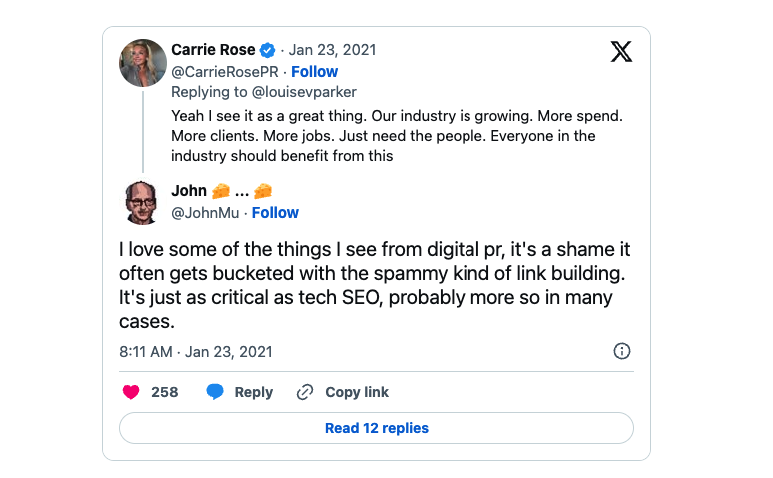773x478 pixels.
Task: Click the red heart like icon
Action: (131, 392)
